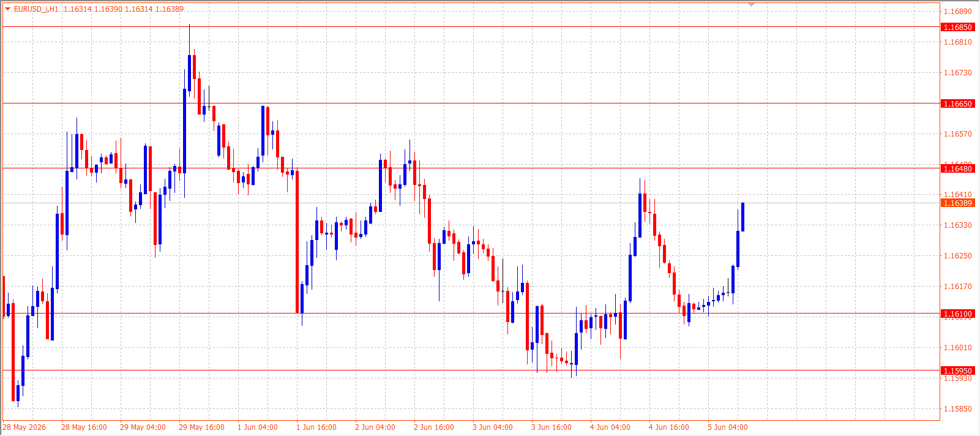This screenshot has width=980, height=436.
Task: Click the 1.16330 price scale value
Action: pyautogui.click(x=957, y=225)
